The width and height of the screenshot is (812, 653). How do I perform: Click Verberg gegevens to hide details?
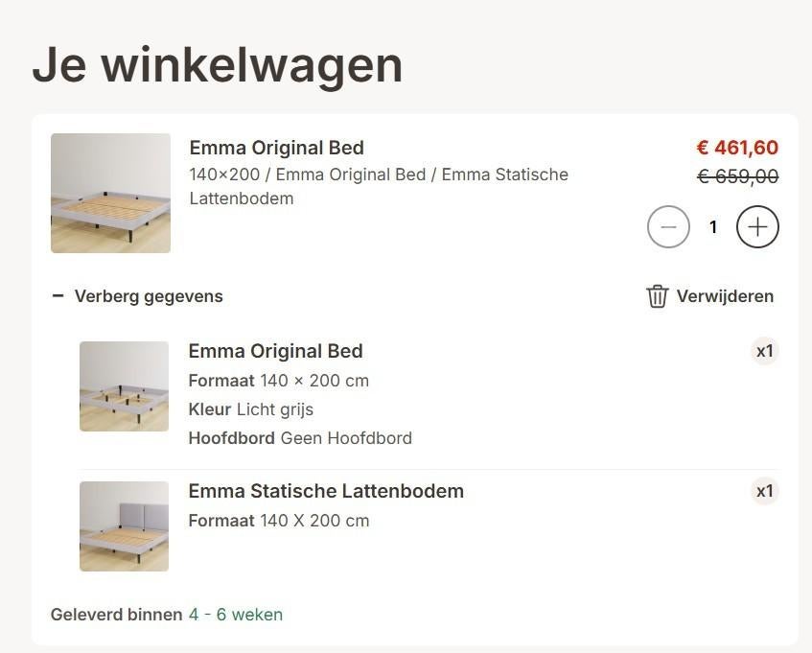pyautogui.click(x=149, y=295)
